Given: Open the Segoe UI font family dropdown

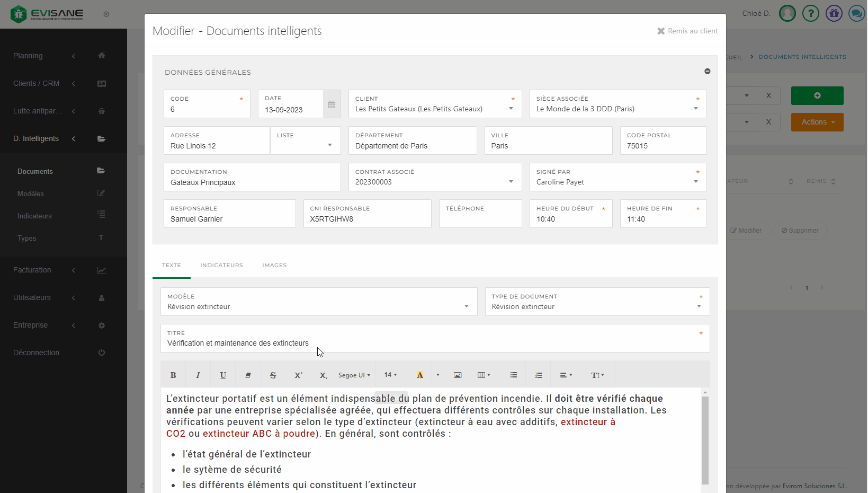Looking at the screenshot, I should (x=354, y=375).
